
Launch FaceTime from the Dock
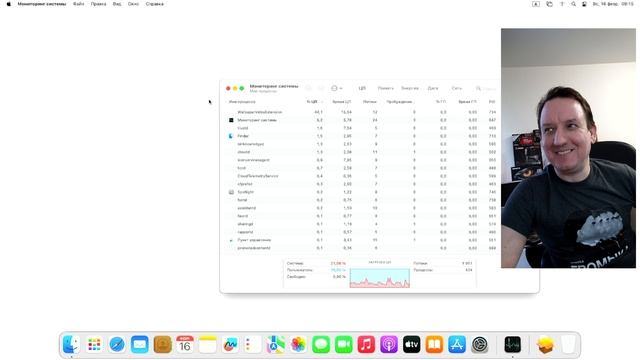pyautogui.click(x=344, y=345)
